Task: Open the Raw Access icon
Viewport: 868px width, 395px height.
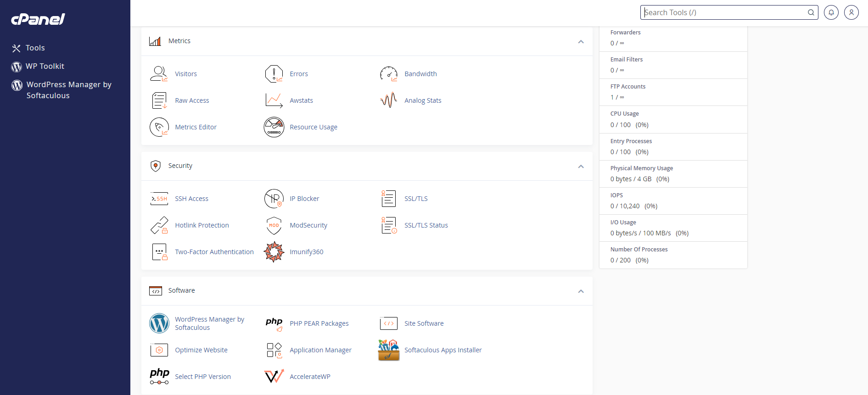Action: pos(159,100)
